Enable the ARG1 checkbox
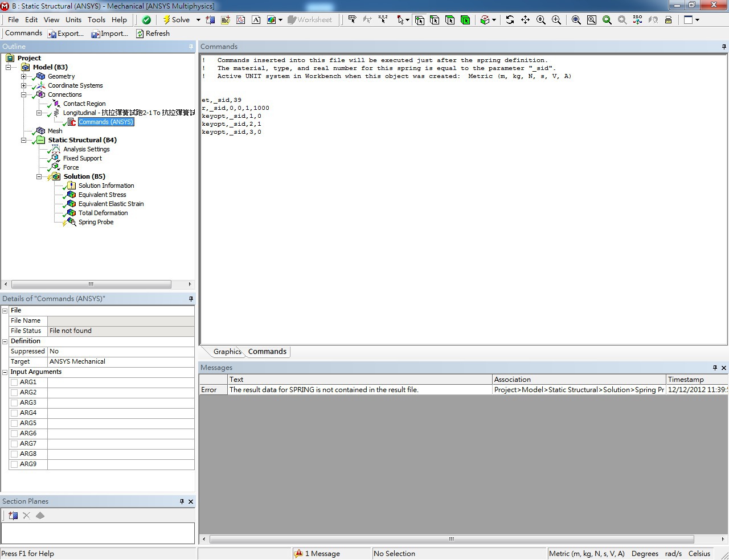The image size is (729, 560). point(14,382)
